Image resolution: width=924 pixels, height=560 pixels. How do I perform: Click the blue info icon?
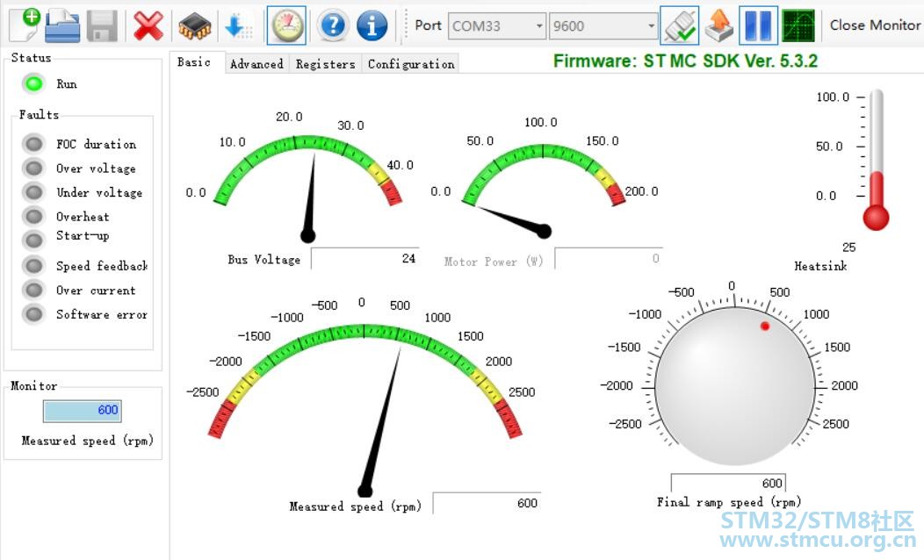pyautogui.click(x=372, y=25)
